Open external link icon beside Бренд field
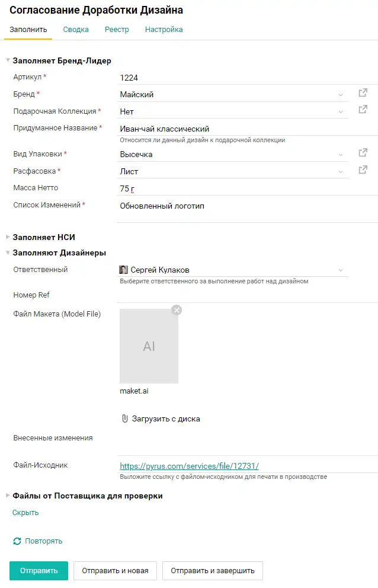This screenshot has width=378, height=588. [x=363, y=92]
